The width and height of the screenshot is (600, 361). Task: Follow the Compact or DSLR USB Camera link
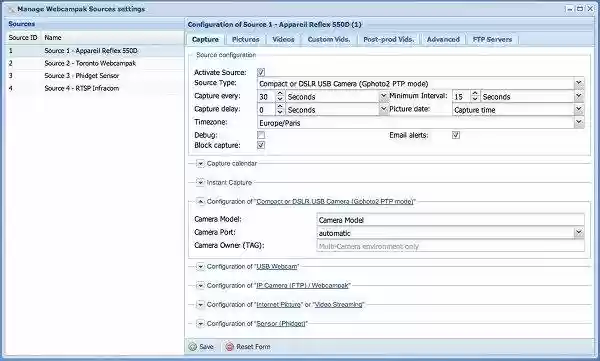335,201
